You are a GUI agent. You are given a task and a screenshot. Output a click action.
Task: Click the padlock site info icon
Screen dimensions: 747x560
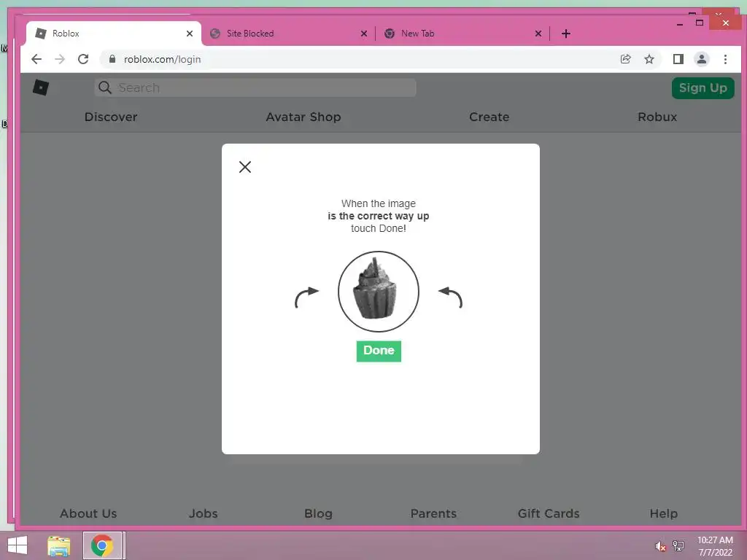112,59
